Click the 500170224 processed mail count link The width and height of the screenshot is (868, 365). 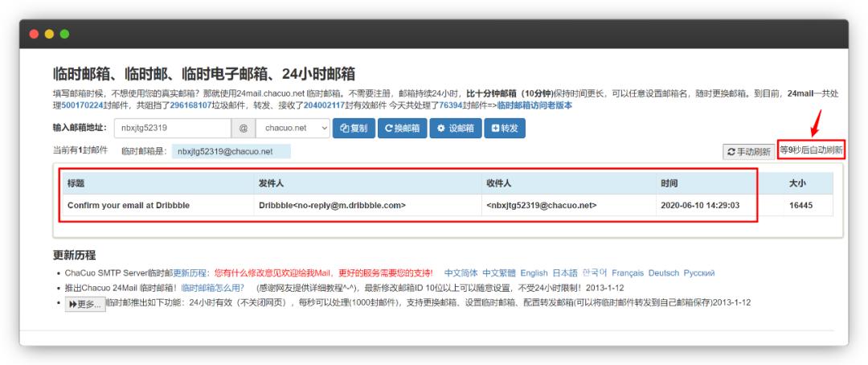[83, 105]
